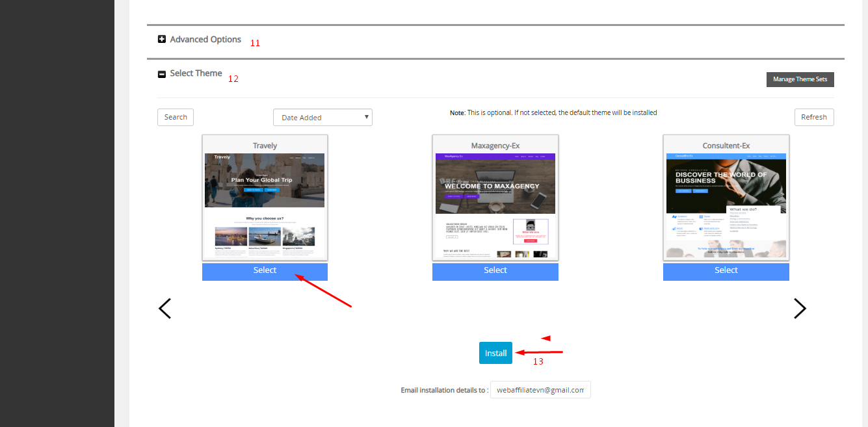Image resolution: width=868 pixels, height=427 pixels.
Task: Go to previous themes with left arrow
Action: click(x=164, y=308)
